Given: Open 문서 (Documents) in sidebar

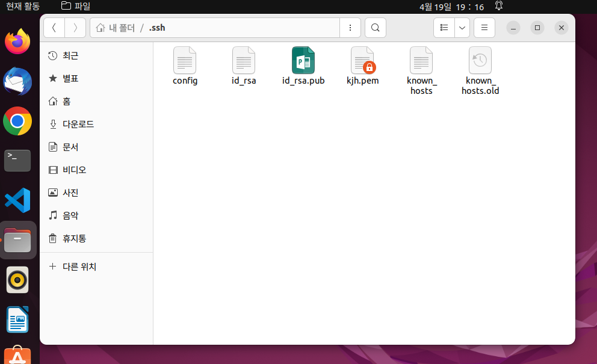Looking at the screenshot, I should tap(96, 147).
